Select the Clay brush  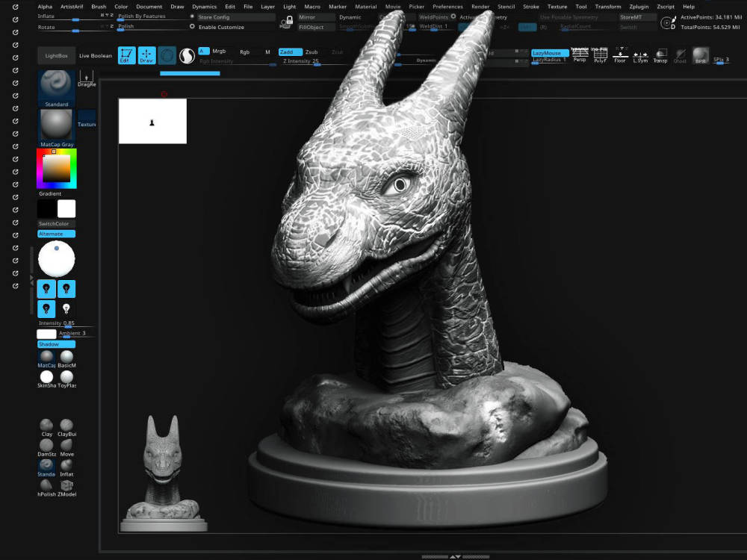coord(46,427)
